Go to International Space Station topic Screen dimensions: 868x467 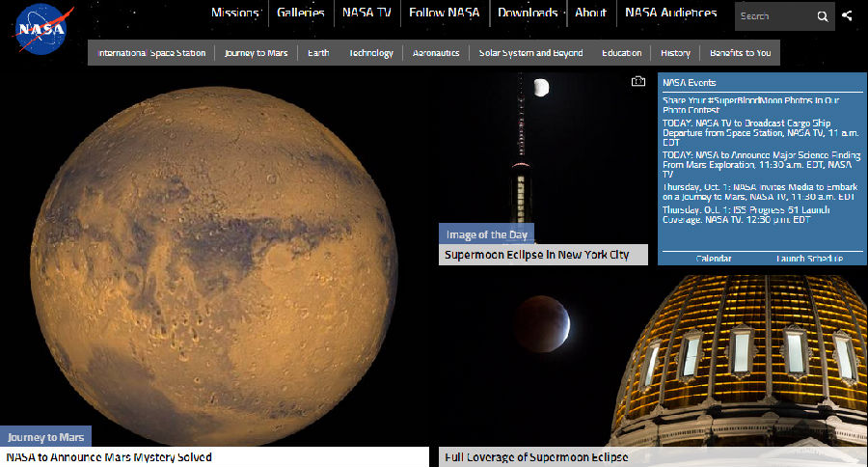[151, 53]
